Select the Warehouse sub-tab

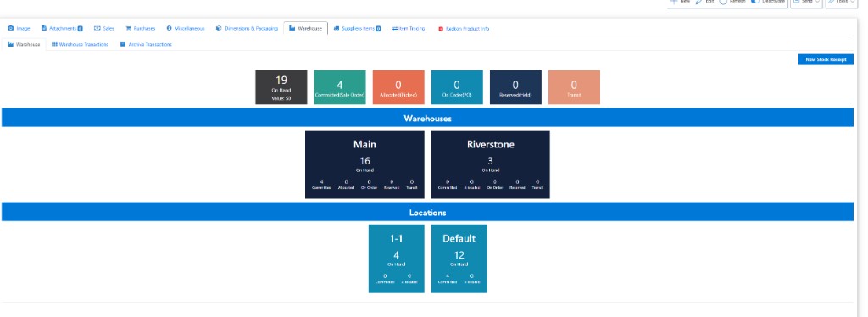[x=24, y=44]
